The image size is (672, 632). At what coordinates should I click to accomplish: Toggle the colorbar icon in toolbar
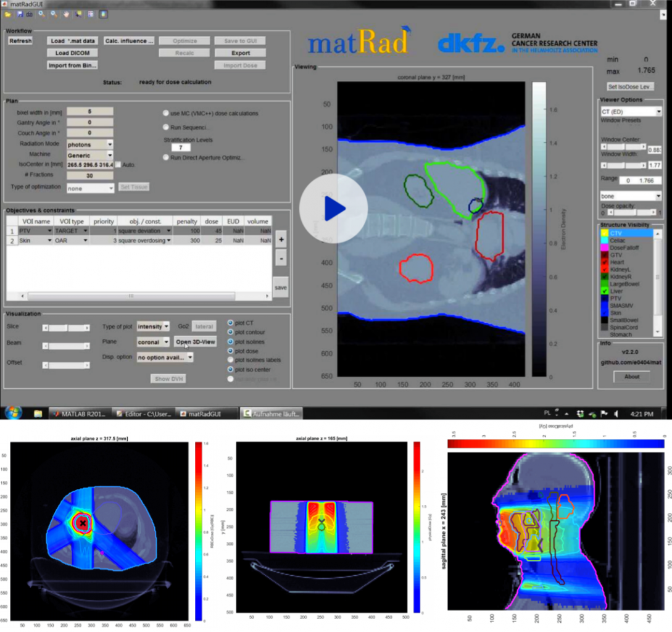point(103,14)
